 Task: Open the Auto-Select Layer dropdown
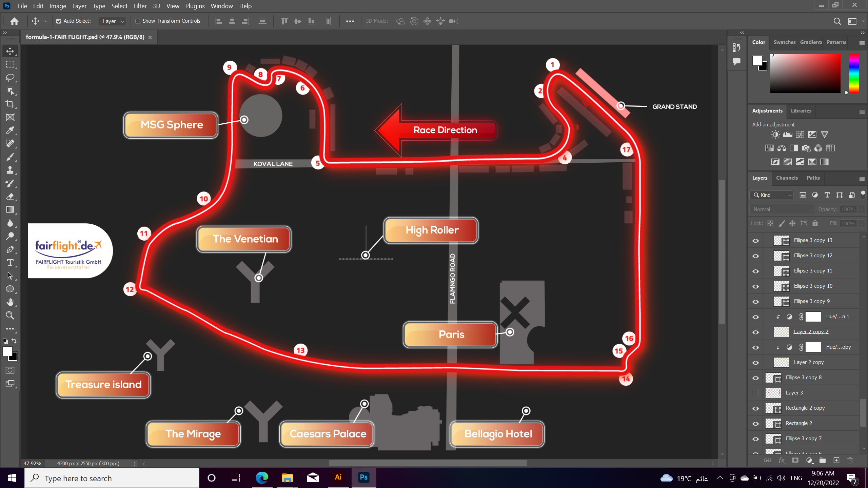[113, 21]
